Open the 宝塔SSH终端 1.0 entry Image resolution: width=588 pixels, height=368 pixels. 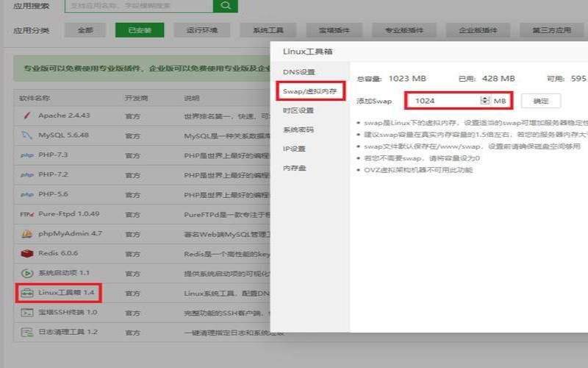[68, 312]
